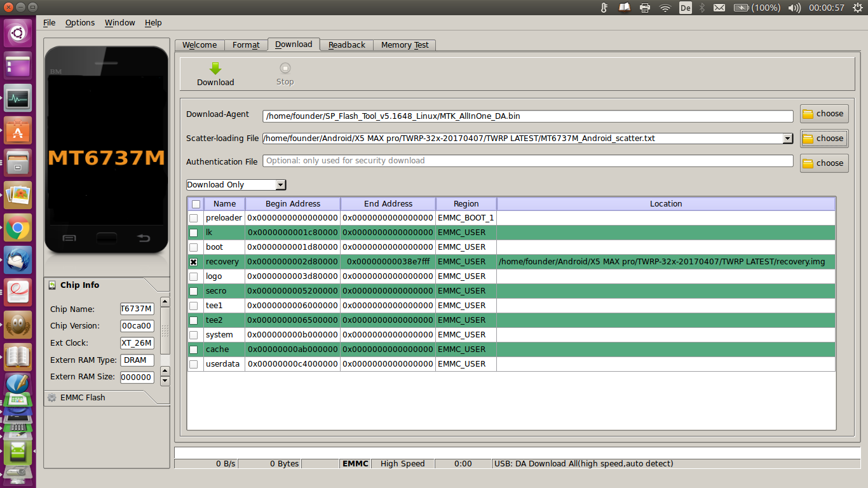Open Google Chrome from the launcher
The height and width of the screenshot is (488, 868).
point(18,227)
